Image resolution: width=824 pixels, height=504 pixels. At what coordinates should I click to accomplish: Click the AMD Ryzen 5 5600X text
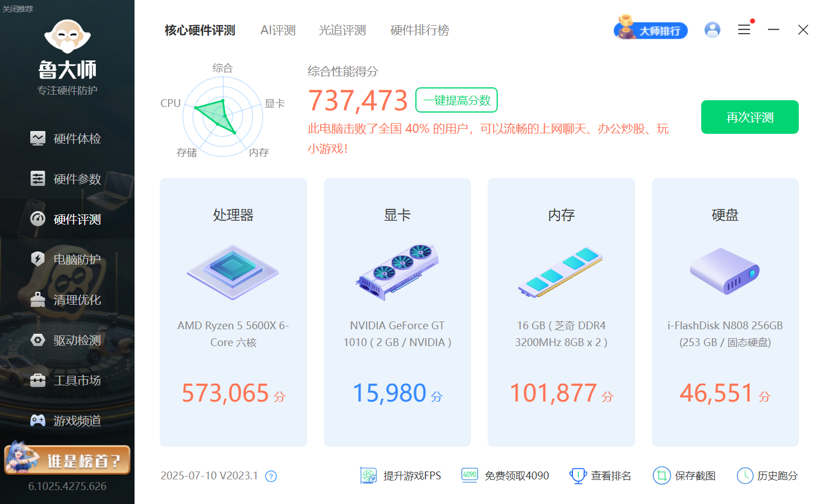233,334
